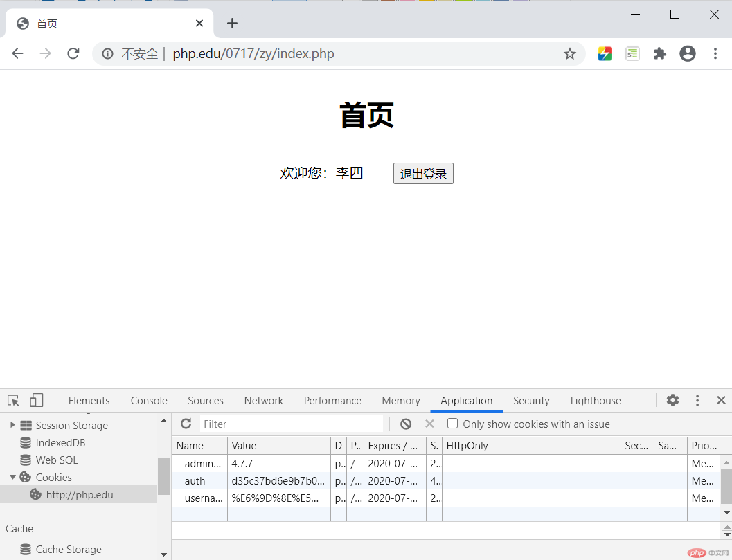Screen dimensions: 732x560
Task: Select the Cookies item in the sidebar
Action: coord(54,478)
